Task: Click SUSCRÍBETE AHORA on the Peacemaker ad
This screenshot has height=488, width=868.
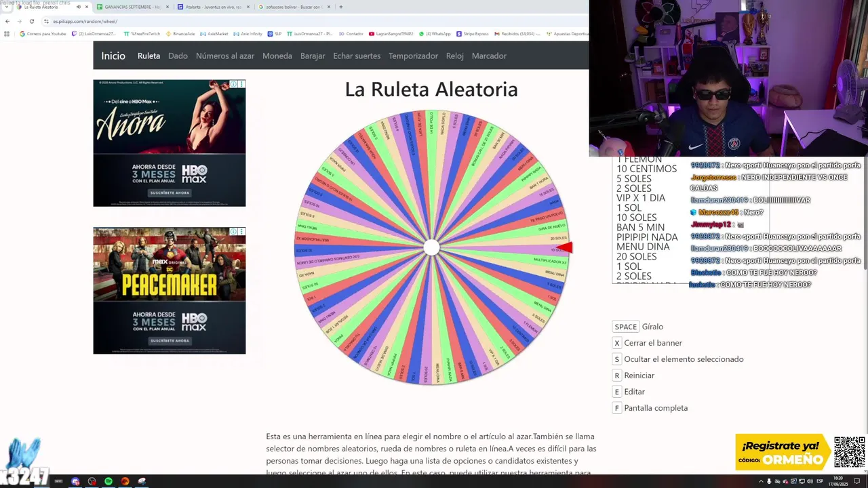Action: click(x=170, y=340)
